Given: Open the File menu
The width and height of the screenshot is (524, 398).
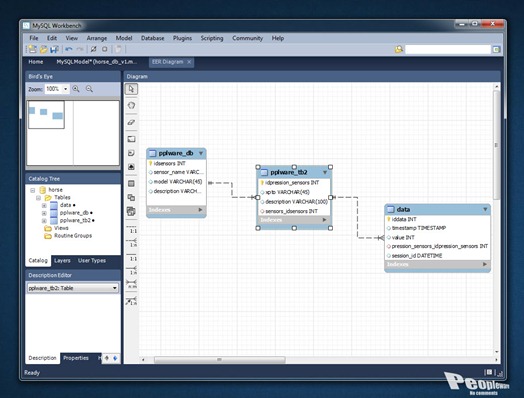Looking at the screenshot, I should (34, 38).
